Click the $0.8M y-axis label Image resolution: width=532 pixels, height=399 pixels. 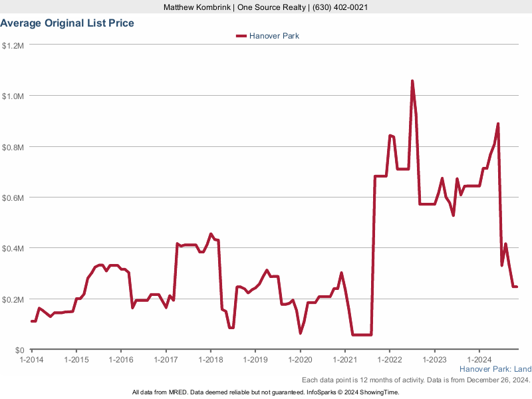(13, 147)
